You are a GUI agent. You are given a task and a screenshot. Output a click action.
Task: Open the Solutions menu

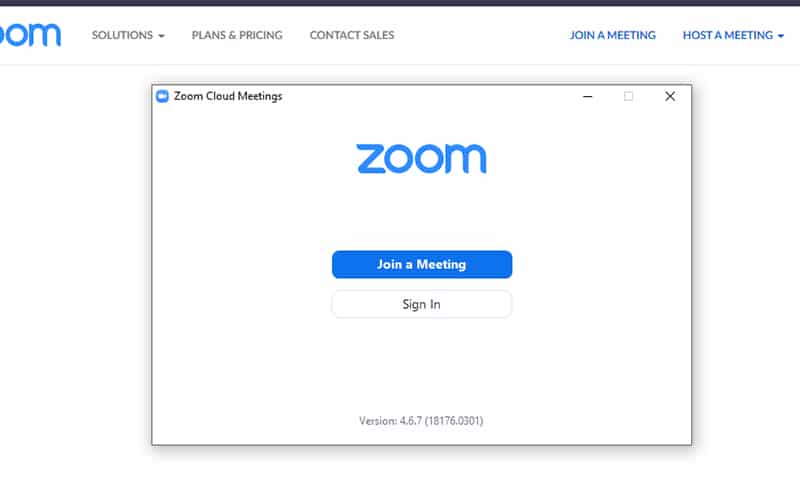pyautogui.click(x=128, y=35)
